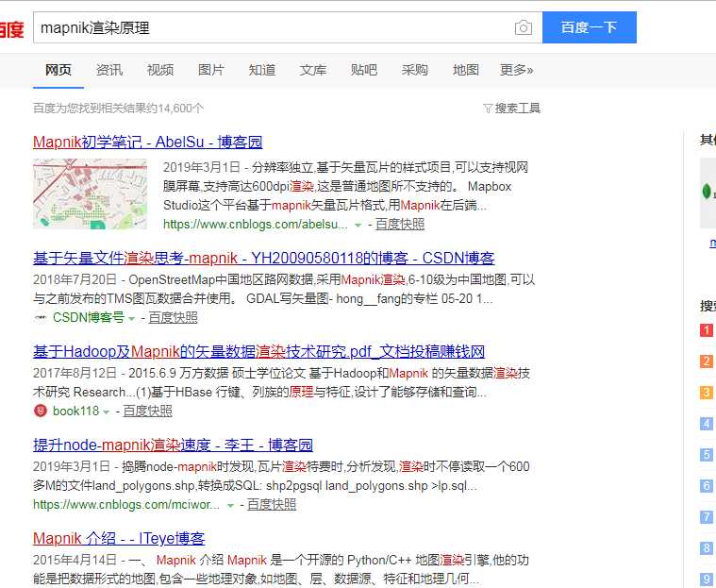Focus the search box containing mapnik渲染原理
Screen dimensions: 716x588
pyautogui.click(x=288, y=28)
